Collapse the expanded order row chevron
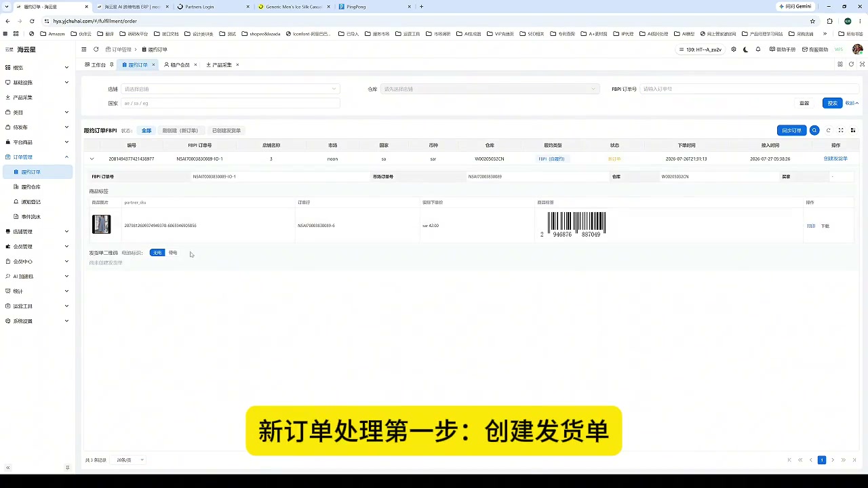Viewport: 868px width, 488px height. click(x=92, y=159)
